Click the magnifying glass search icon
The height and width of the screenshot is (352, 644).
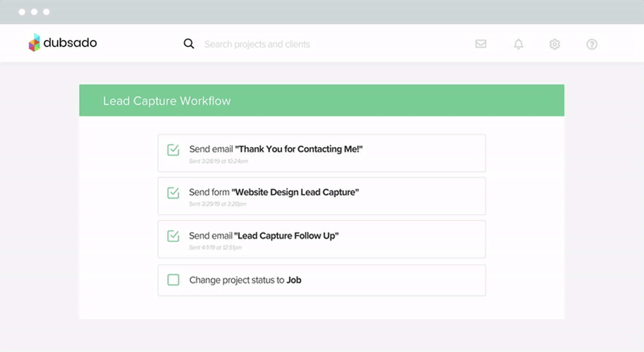(189, 44)
